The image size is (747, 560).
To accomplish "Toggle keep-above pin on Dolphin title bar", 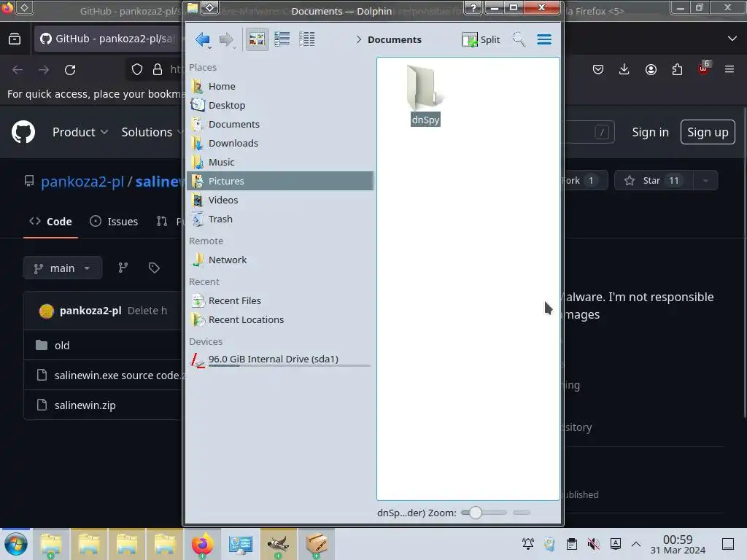I will 209,7.
